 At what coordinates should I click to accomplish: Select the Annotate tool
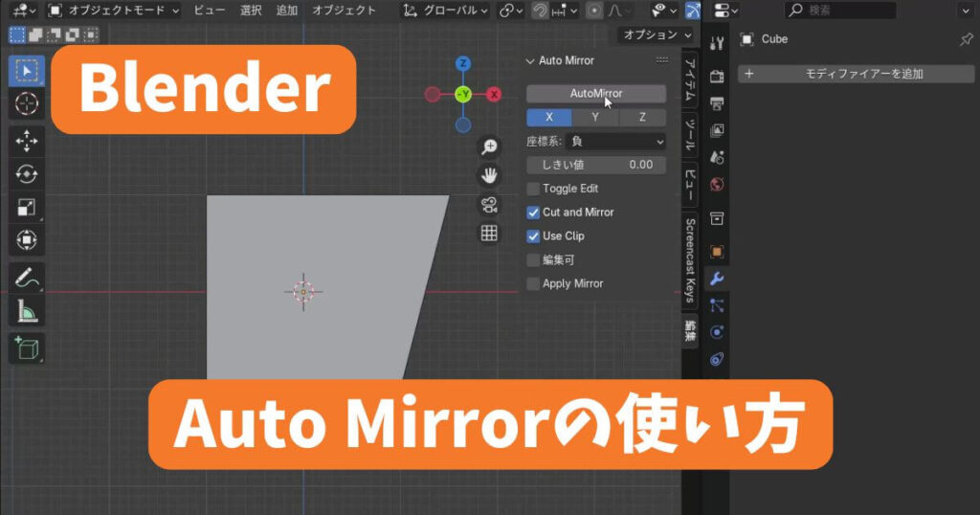26,279
